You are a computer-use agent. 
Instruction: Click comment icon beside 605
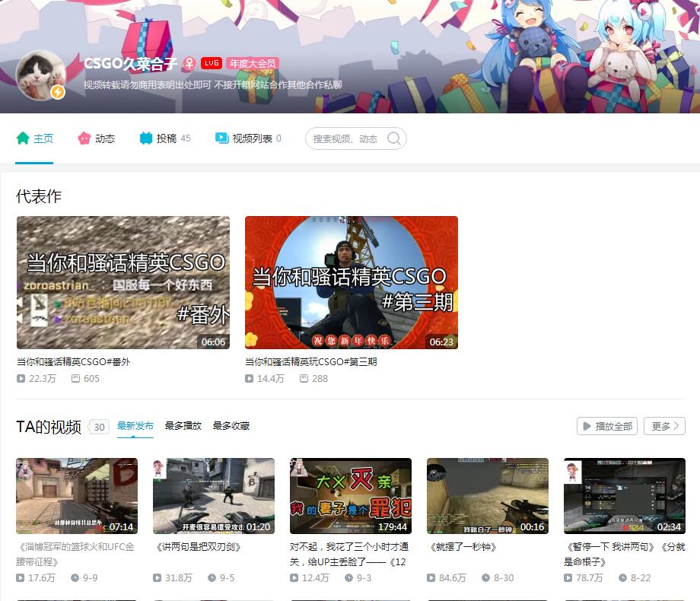tap(76, 379)
